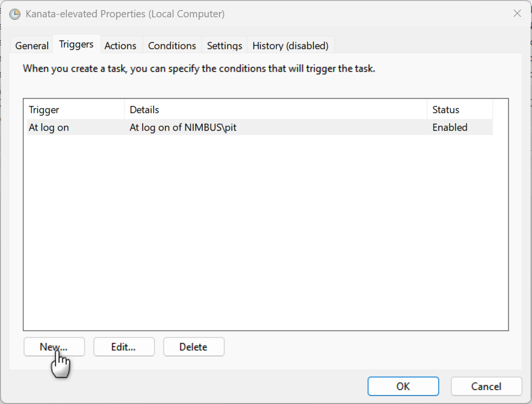The height and width of the screenshot is (404, 532).
Task: Click the 'At log on of NIMBUS\pit' details text
Action: (x=183, y=127)
